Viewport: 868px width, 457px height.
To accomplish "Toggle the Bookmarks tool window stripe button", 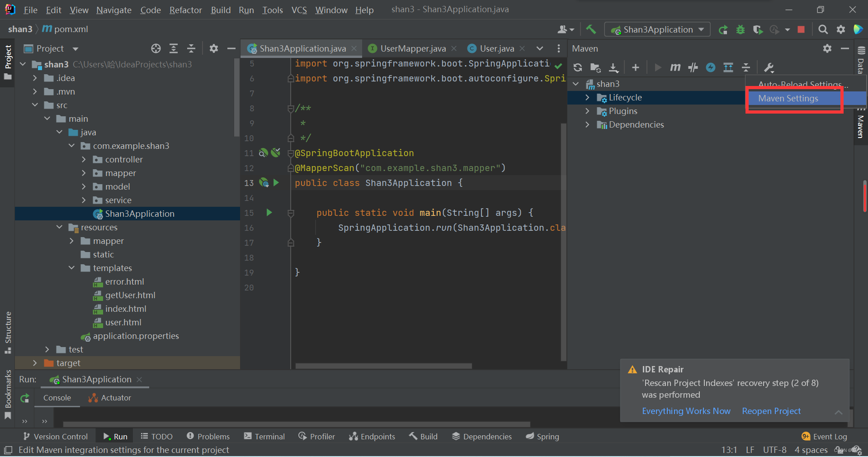I will click(x=8, y=395).
